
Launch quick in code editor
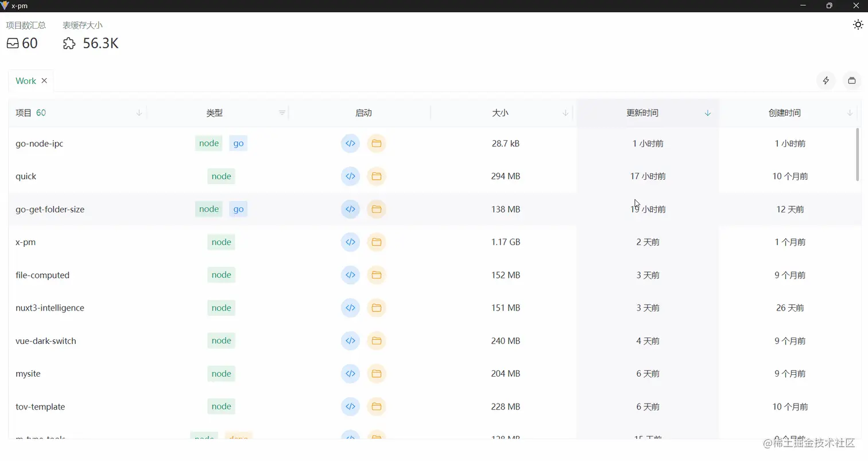[350, 176]
